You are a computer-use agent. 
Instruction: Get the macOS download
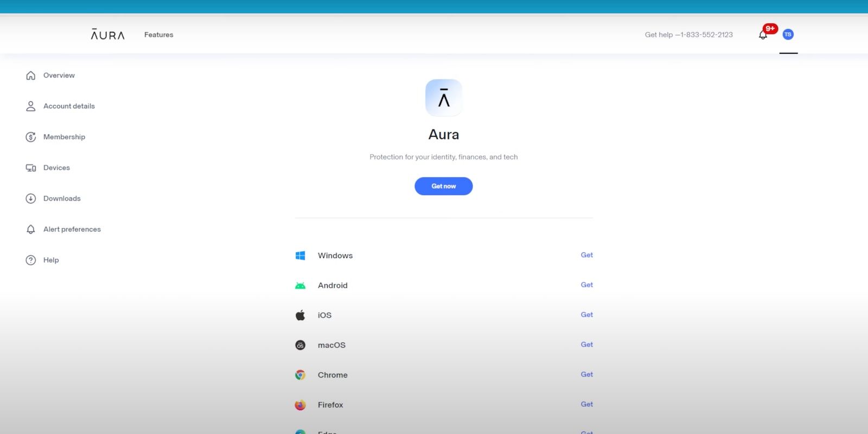tap(586, 344)
